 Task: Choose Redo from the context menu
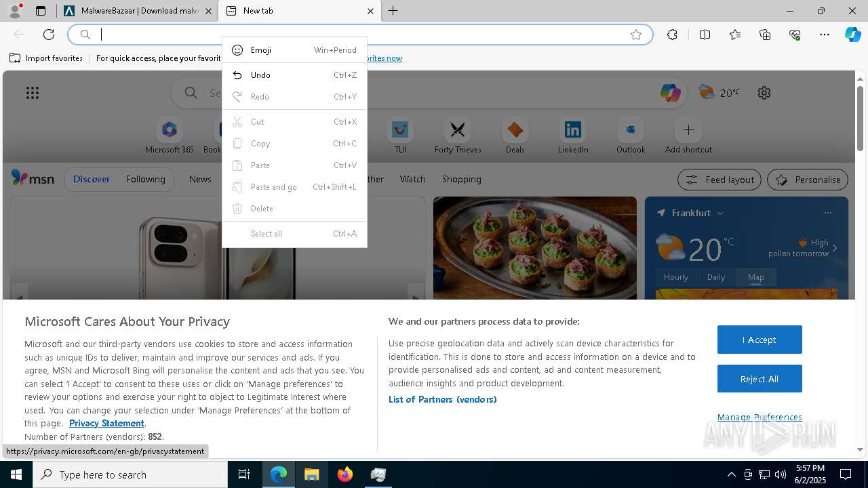[x=294, y=97]
